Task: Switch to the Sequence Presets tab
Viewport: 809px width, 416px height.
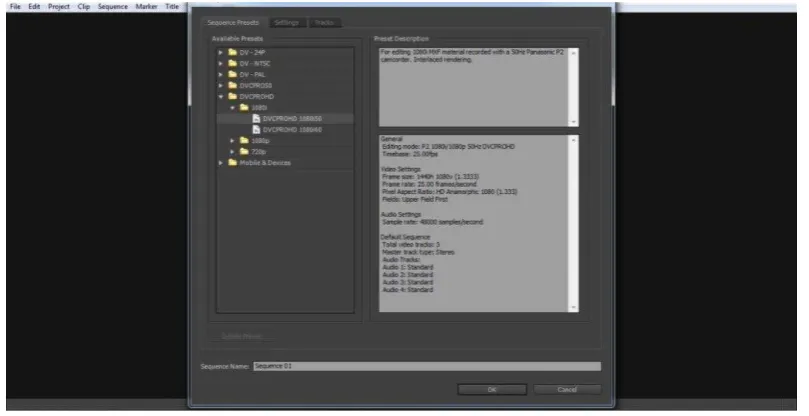Action: pos(233,23)
